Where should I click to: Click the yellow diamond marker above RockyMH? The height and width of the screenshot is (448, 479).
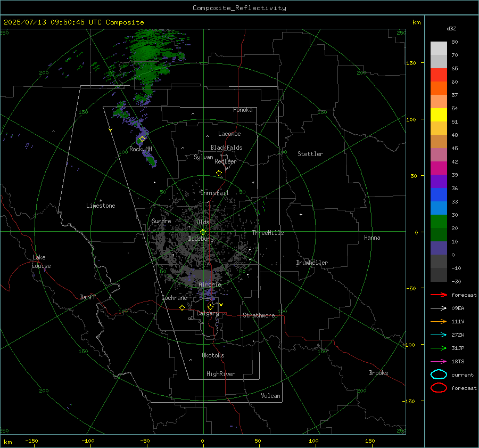coord(142,139)
